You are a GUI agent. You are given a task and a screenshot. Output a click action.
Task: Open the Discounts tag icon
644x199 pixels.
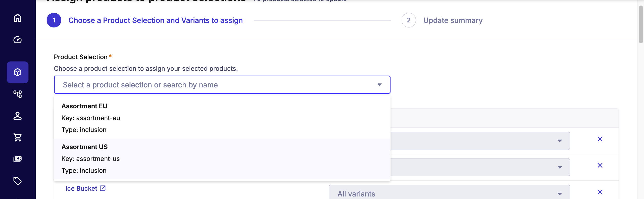(x=17, y=181)
